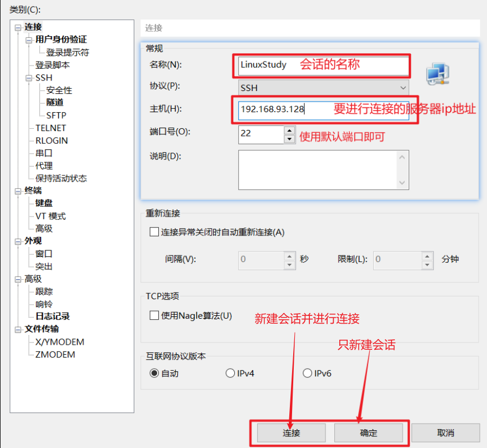
Task: Collapse the 文件传输 tree node
Action: (18, 329)
